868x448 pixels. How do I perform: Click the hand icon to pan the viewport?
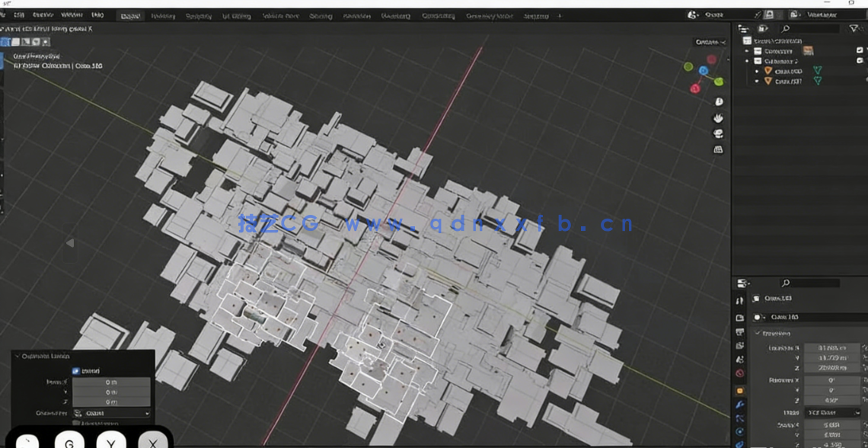click(719, 118)
